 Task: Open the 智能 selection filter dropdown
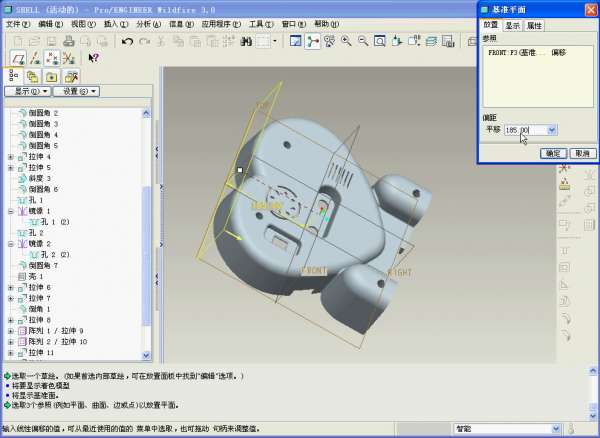(556, 429)
